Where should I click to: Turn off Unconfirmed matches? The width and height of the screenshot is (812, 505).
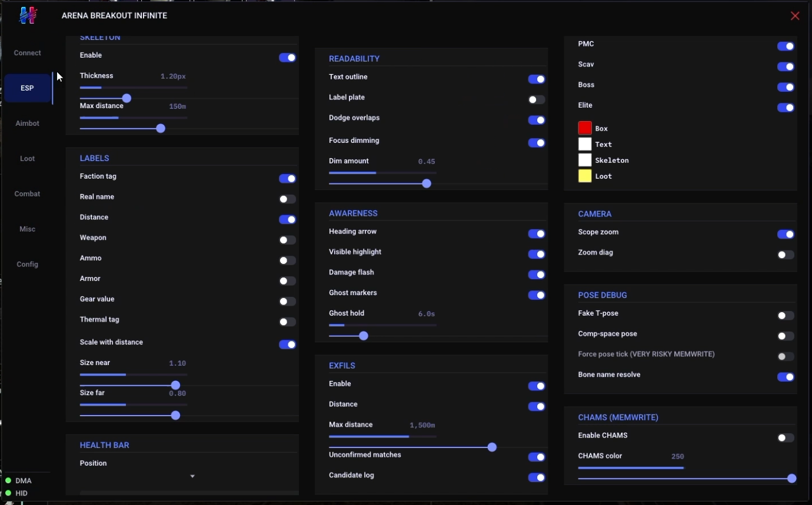(537, 457)
